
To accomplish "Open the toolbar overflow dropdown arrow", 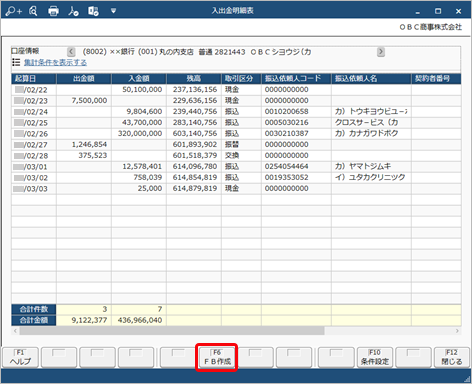I will [113, 11].
